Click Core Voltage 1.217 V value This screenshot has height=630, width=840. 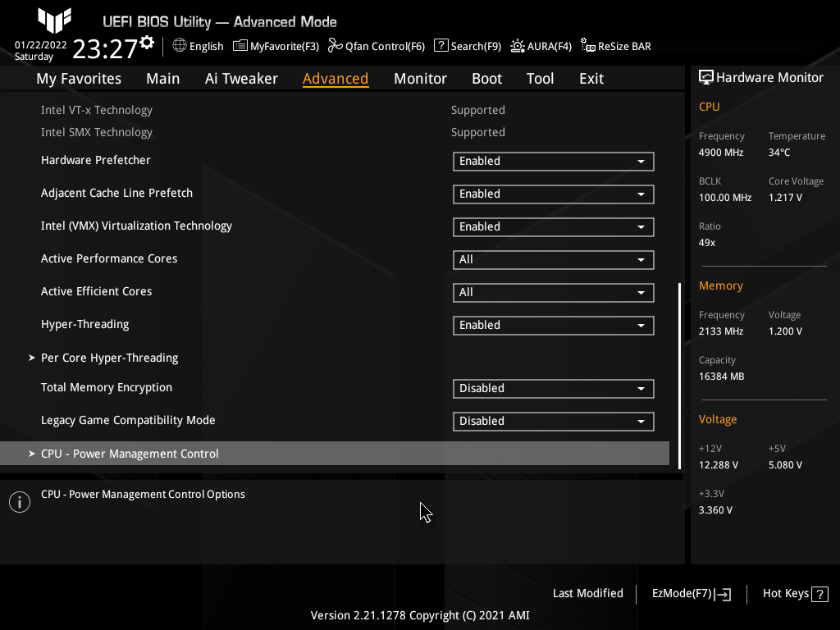pos(785,197)
